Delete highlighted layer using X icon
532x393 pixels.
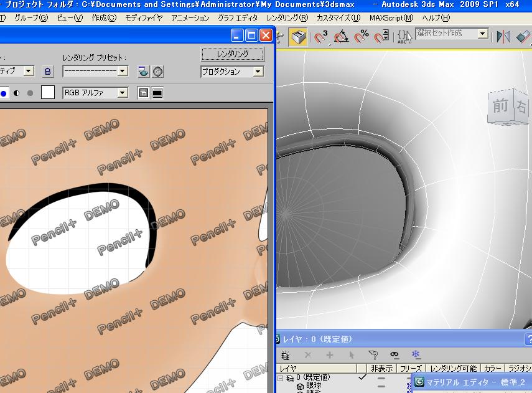coord(308,355)
